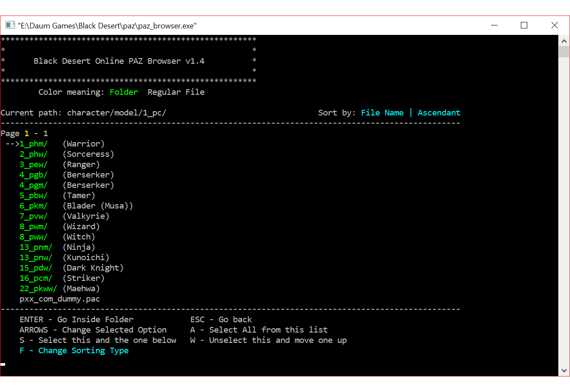The image size is (570, 392).
Task: Click the console window icon in title bar
Action: click(x=10, y=25)
